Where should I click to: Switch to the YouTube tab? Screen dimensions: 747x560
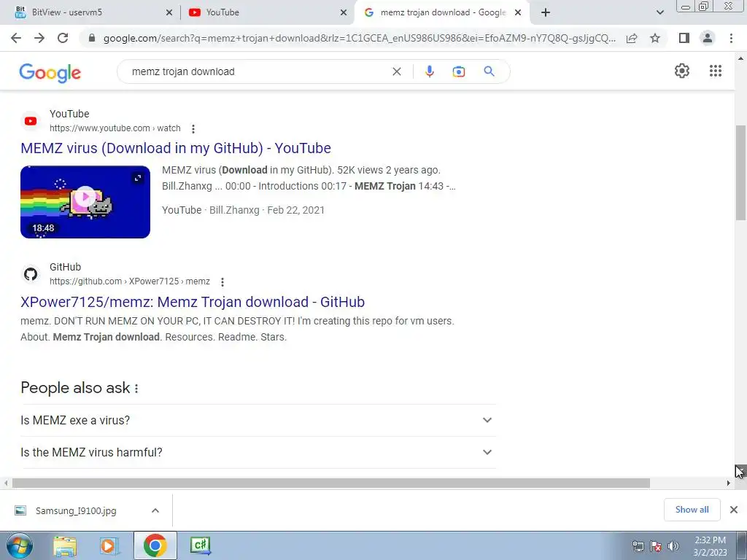(267, 12)
